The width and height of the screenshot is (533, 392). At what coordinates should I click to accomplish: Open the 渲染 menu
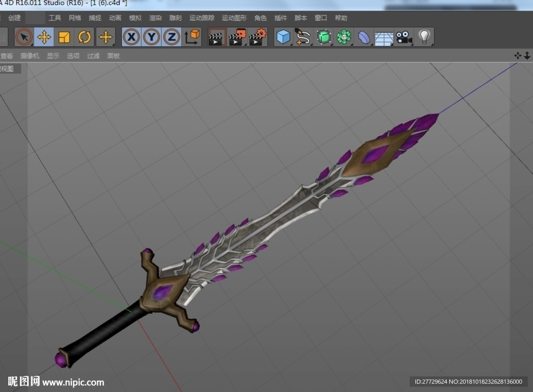pos(155,18)
